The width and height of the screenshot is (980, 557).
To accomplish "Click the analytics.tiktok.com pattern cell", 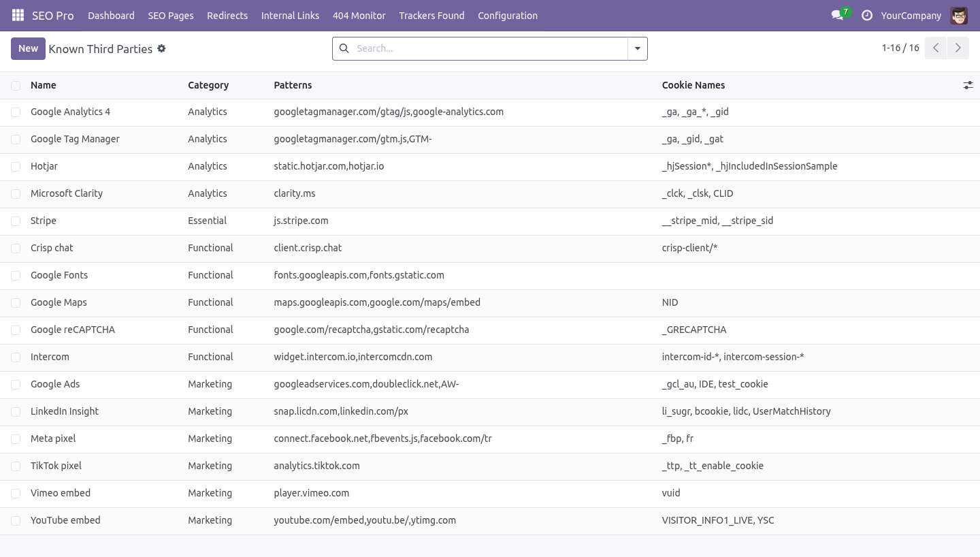I will click(x=316, y=466).
